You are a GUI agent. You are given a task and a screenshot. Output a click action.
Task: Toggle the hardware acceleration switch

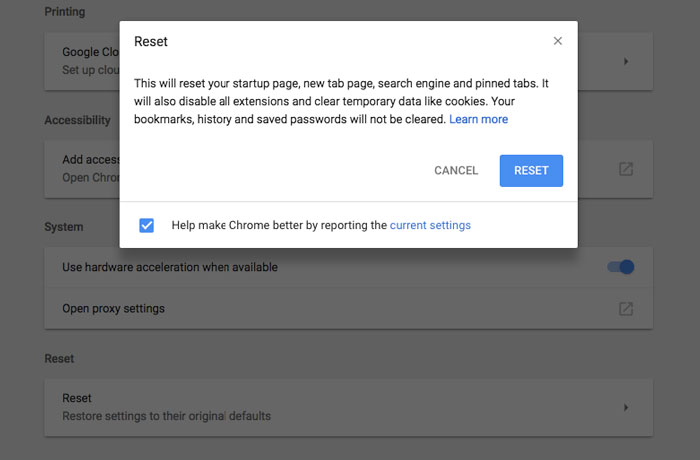[621, 267]
